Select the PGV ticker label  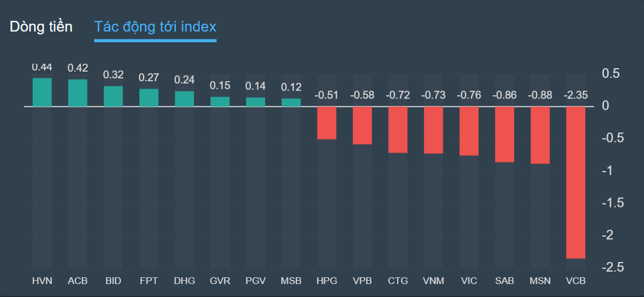255,281
